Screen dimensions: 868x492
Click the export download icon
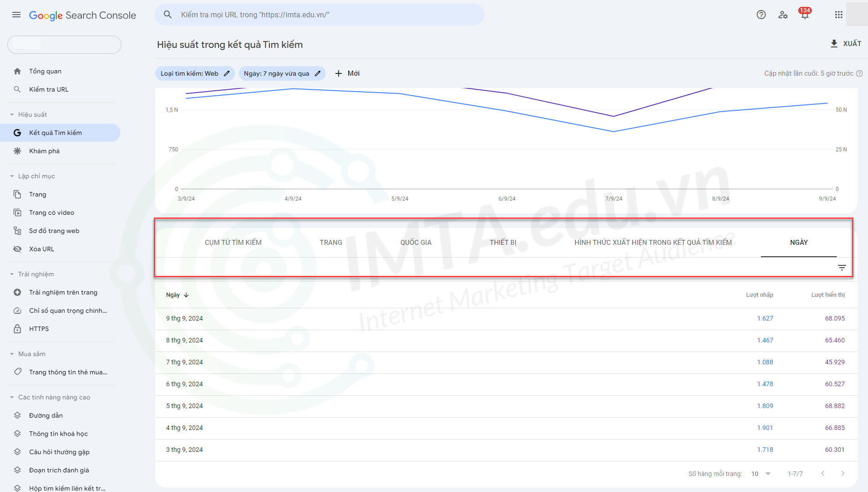coord(834,44)
